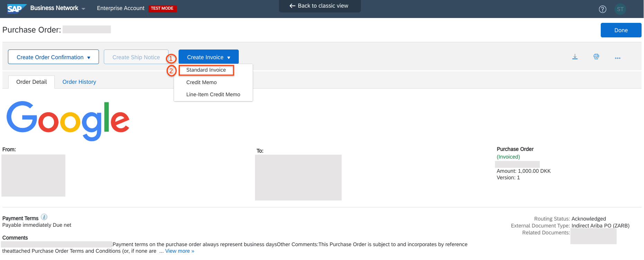Click the Create Ship Notice button
The image size is (644, 260).
point(136,57)
